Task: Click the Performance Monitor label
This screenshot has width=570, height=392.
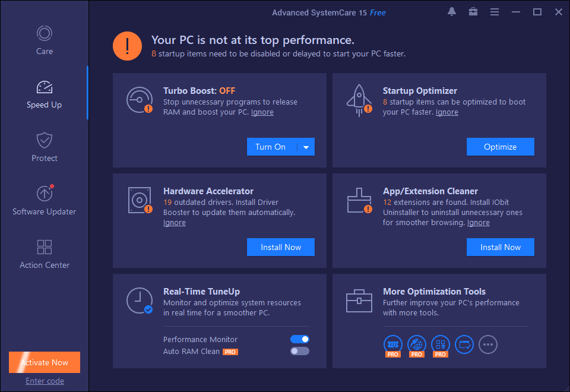Action: click(200, 339)
